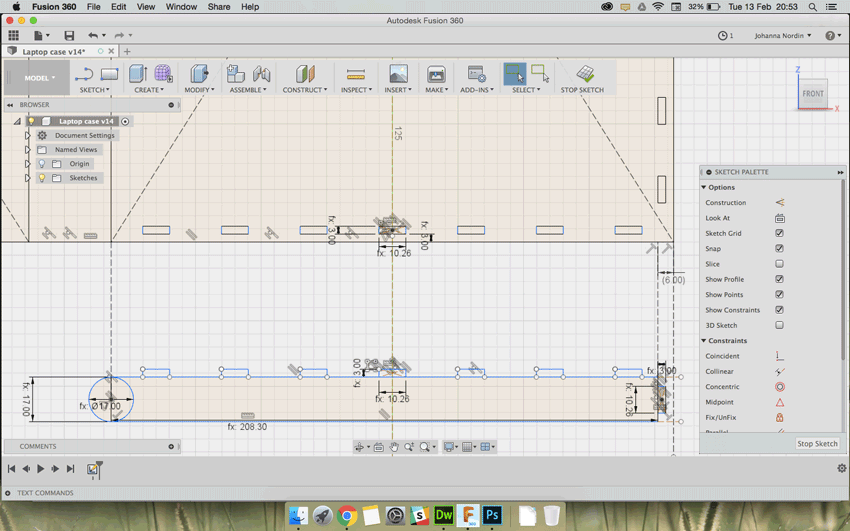This screenshot has width=850, height=531.
Task: Turn on the 3D Sketch checkbox
Action: click(779, 325)
